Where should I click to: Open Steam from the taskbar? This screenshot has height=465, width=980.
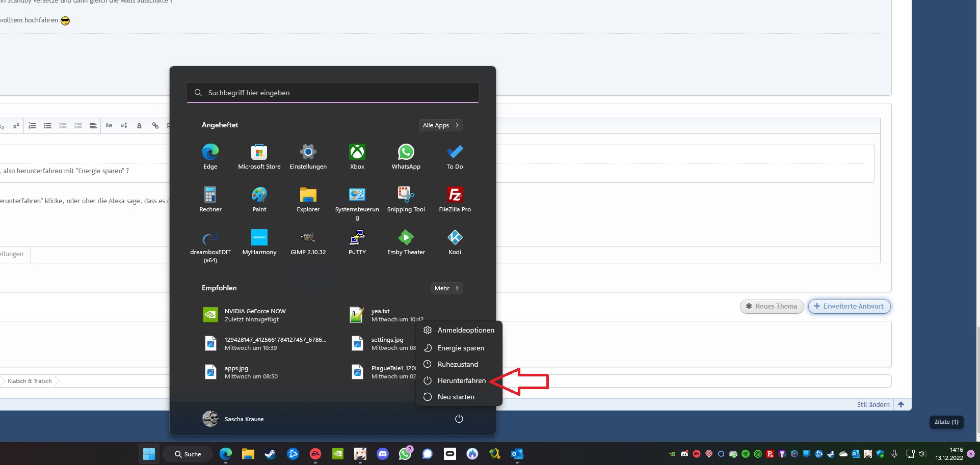click(270, 454)
